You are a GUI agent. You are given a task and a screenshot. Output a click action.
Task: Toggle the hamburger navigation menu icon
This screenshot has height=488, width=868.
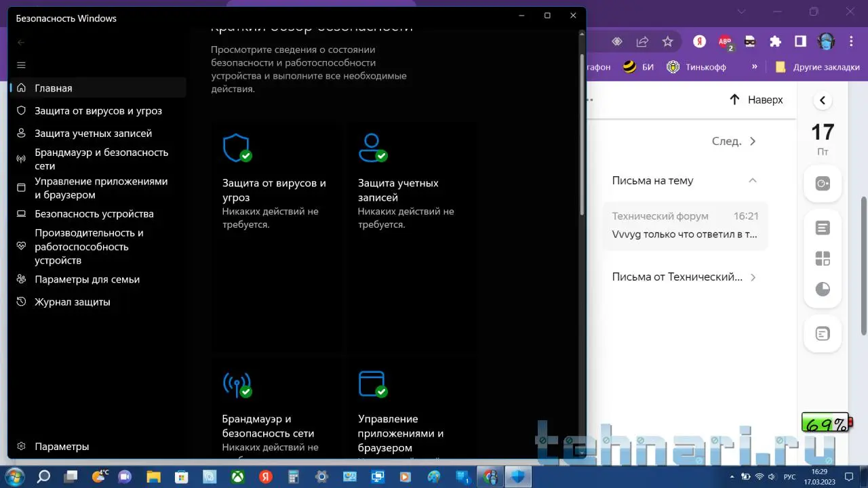point(21,65)
